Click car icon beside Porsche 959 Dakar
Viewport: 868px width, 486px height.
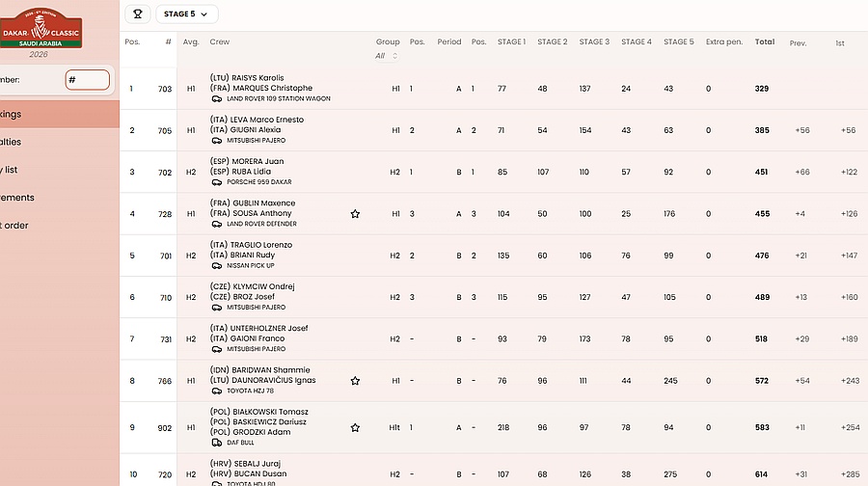tap(216, 182)
